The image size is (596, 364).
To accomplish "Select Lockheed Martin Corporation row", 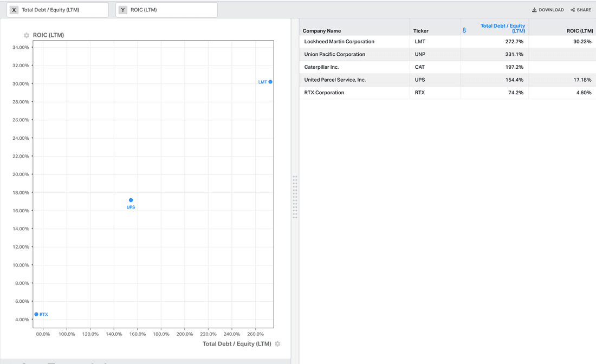I will (x=448, y=41).
